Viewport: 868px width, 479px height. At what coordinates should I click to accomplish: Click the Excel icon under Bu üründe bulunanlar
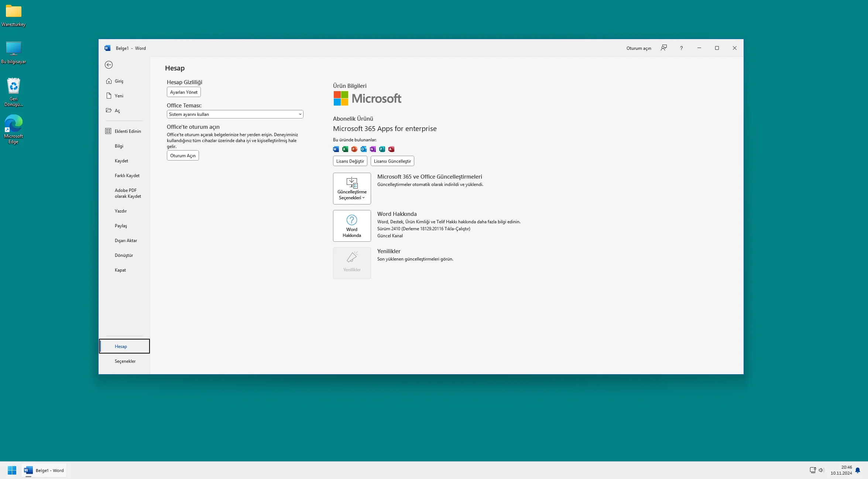click(345, 149)
